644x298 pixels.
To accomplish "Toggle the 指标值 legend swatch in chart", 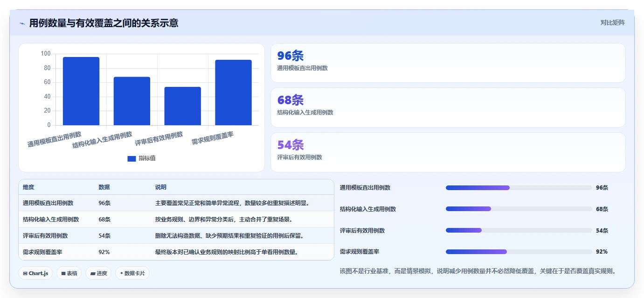I will tap(132, 158).
